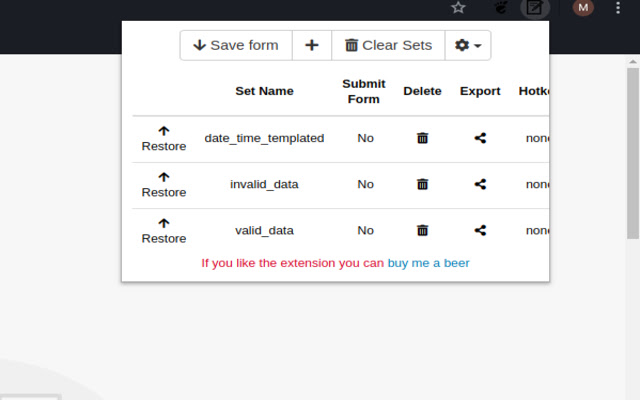Export the valid_data set share icon
Viewport: 640px width, 400px height.
point(480,230)
